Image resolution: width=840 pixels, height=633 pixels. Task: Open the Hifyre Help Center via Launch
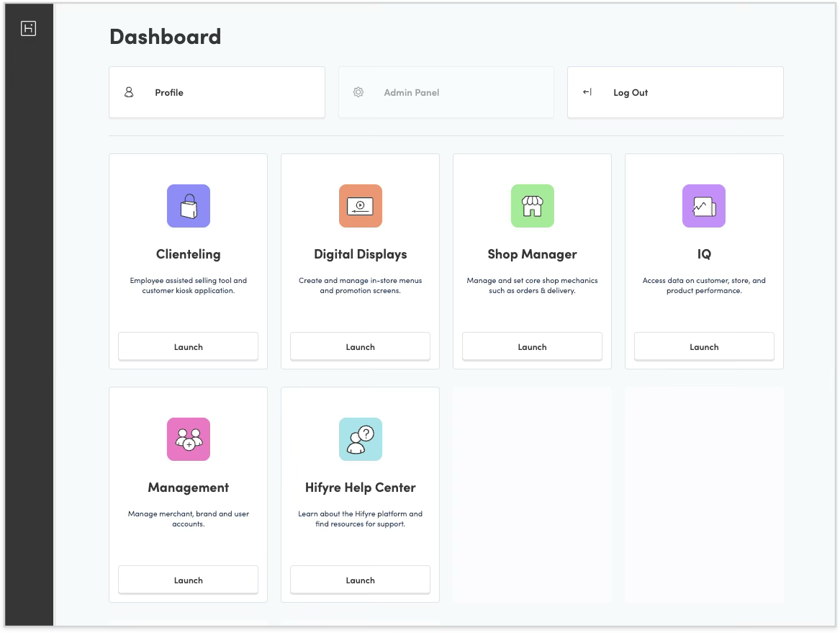click(360, 580)
